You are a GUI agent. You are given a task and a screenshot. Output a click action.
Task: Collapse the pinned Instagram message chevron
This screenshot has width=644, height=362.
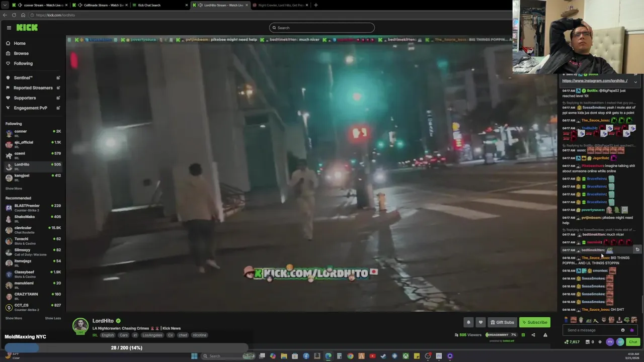pos(635,81)
